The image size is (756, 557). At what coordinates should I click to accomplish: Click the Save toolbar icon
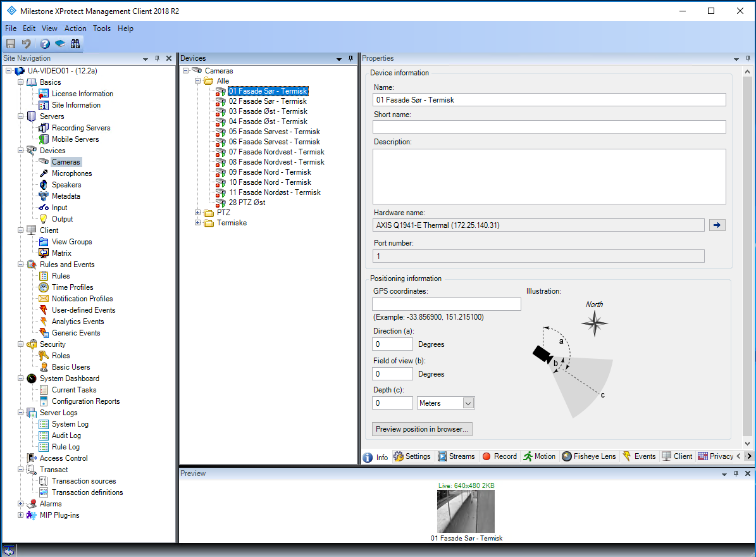(11, 44)
